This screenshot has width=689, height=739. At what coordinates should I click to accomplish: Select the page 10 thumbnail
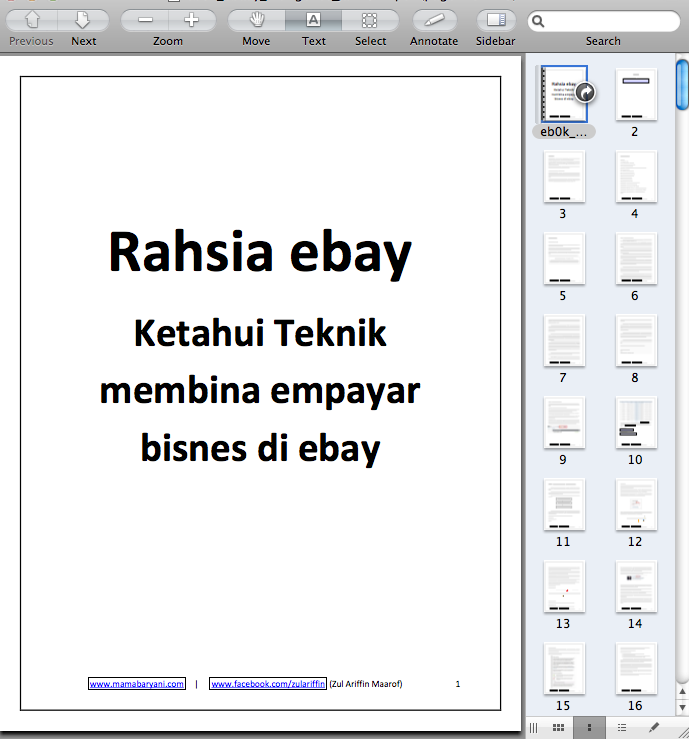(x=635, y=422)
